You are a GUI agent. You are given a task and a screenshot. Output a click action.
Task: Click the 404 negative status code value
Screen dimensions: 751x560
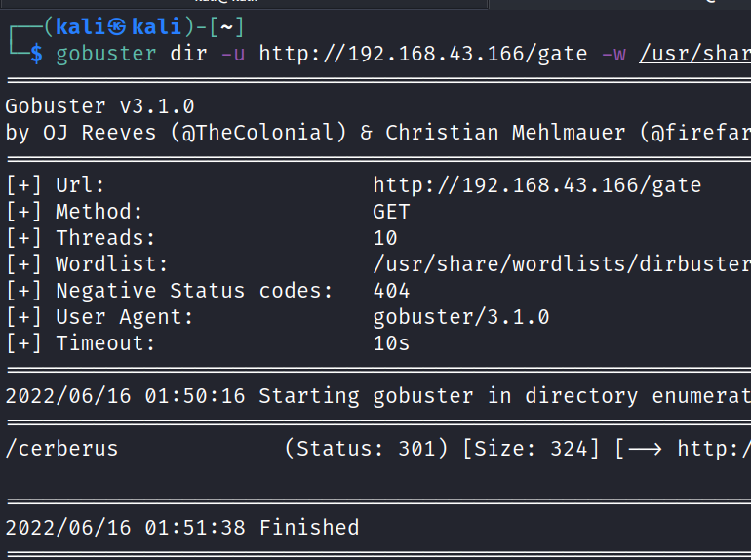tap(391, 291)
